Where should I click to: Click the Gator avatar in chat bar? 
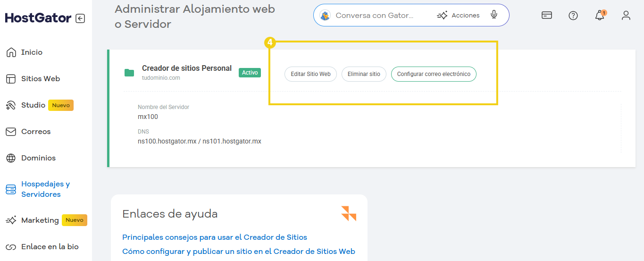click(325, 16)
